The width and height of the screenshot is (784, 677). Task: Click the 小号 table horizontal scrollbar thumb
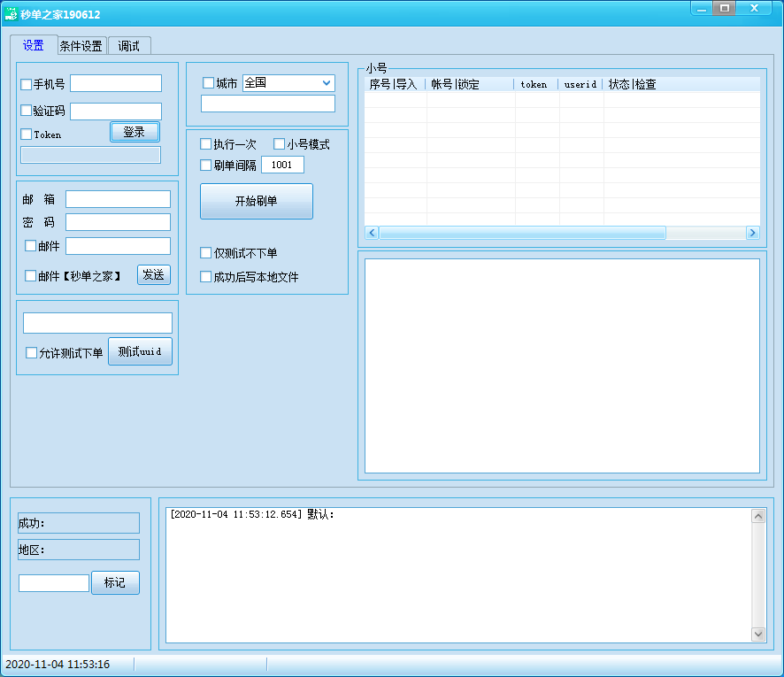[522, 233]
